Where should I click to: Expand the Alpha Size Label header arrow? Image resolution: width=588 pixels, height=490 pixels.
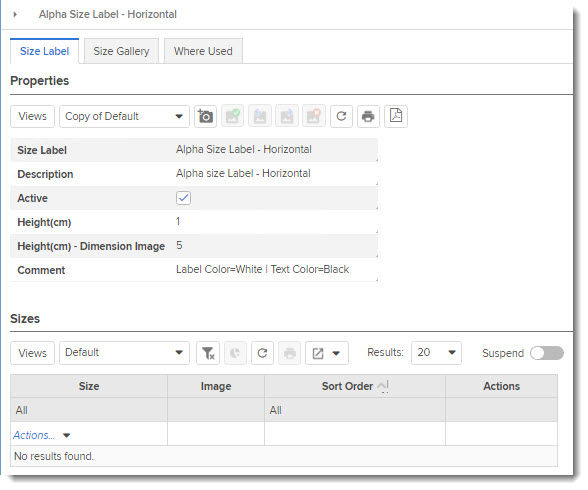tap(15, 14)
